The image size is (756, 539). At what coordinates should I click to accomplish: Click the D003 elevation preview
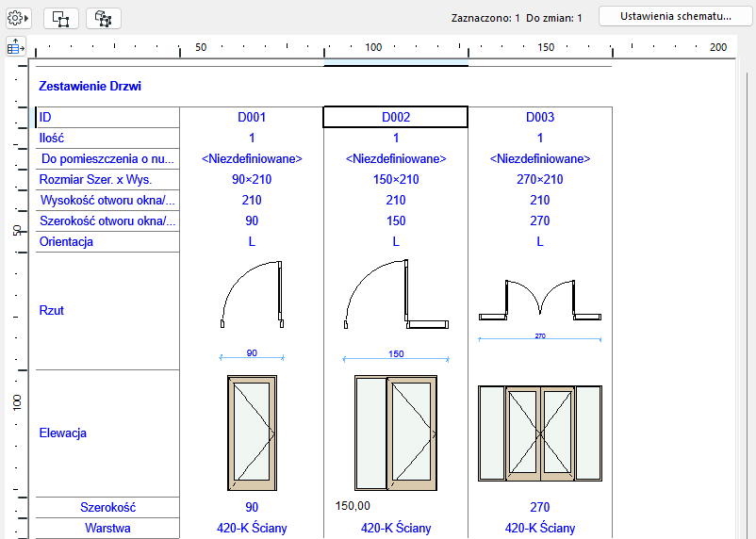tap(540, 433)
